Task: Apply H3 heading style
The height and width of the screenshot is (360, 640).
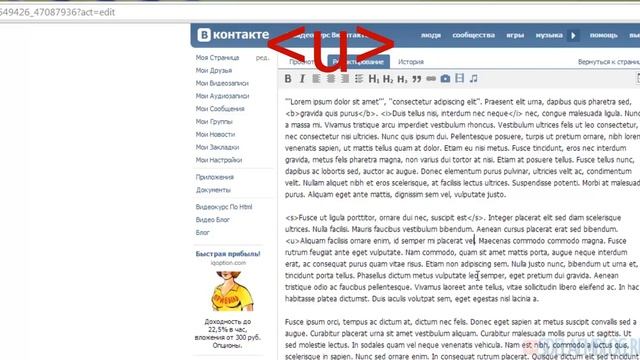Action: [x=402, y=79]
